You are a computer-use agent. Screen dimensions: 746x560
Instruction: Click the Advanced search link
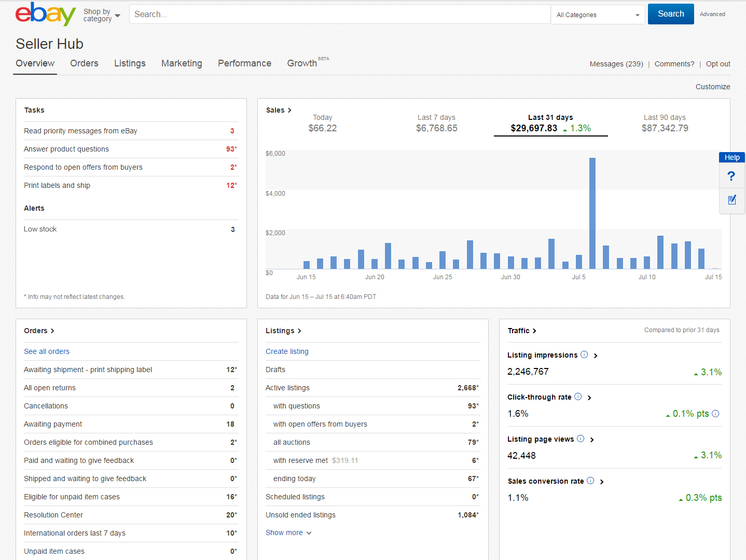(x=712, y=14)
